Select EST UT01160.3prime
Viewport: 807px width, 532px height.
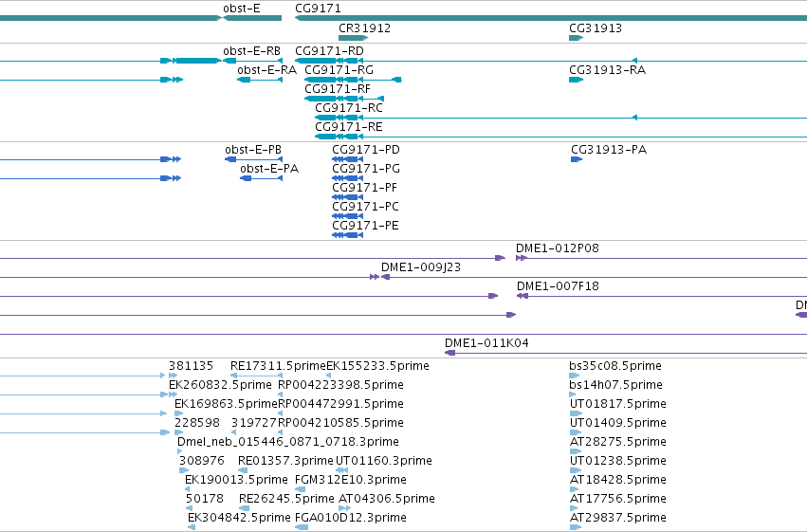click(x=384, y=462)
